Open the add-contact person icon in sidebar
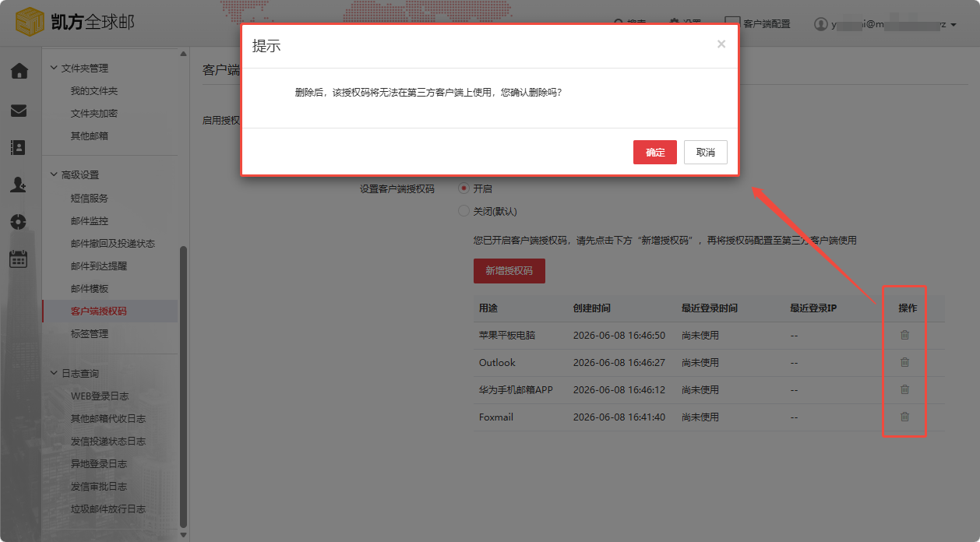 click(19, 185)
